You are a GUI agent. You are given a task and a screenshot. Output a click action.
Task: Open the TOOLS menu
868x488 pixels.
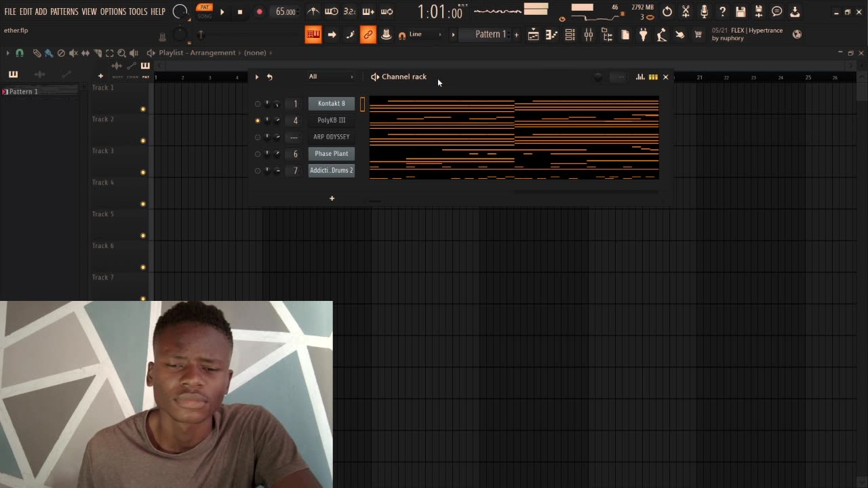click(138, 12)
